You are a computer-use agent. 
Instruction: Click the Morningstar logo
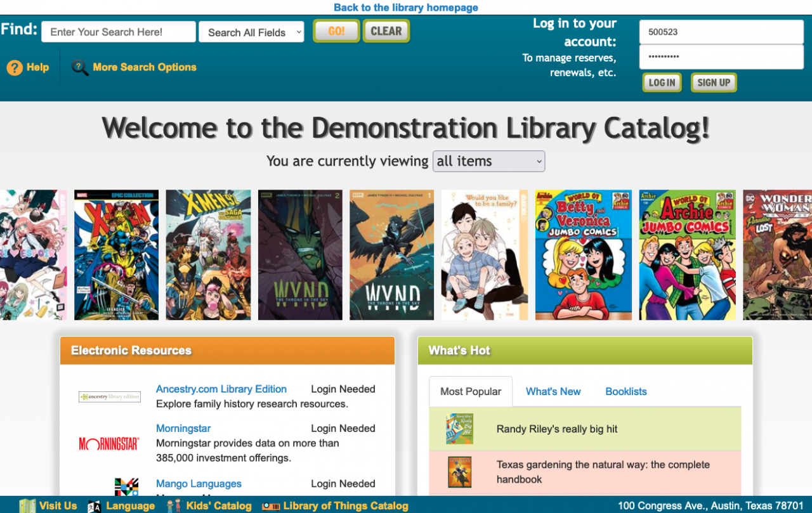[x=109, y=443]
